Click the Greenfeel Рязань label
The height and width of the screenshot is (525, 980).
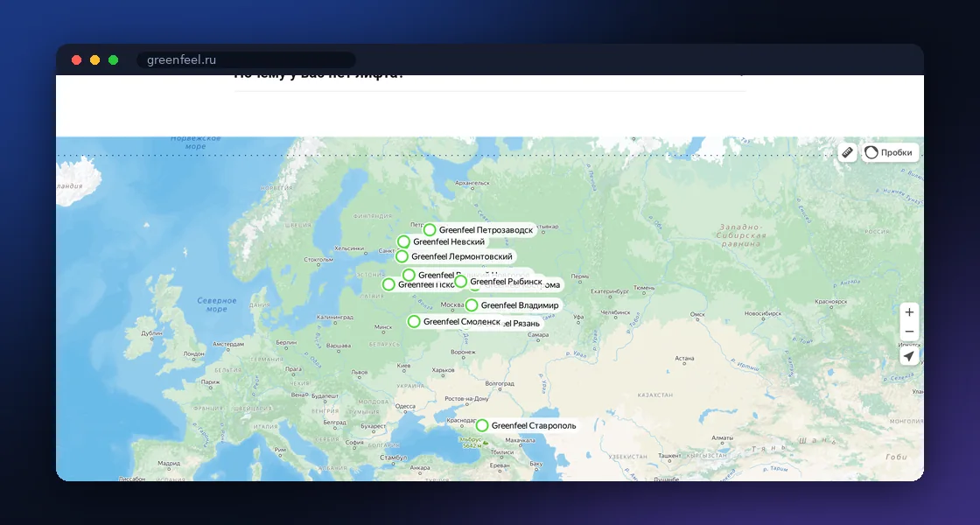click(x=521, y=324)
